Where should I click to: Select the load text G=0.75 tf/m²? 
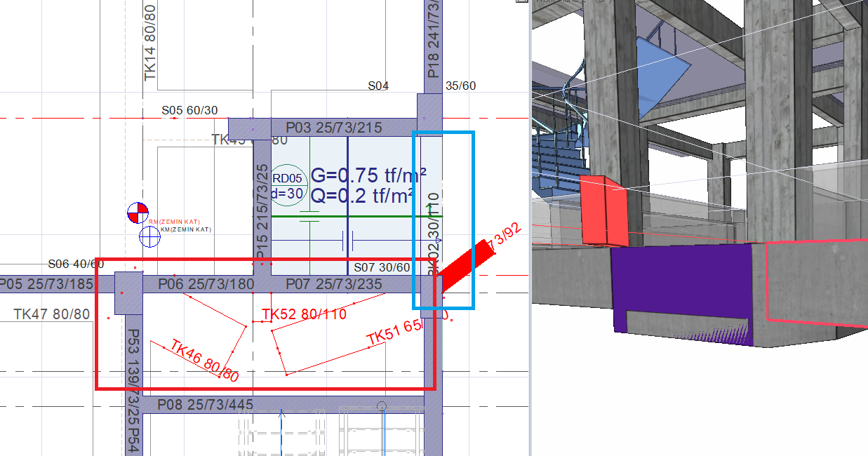point(369,175)
